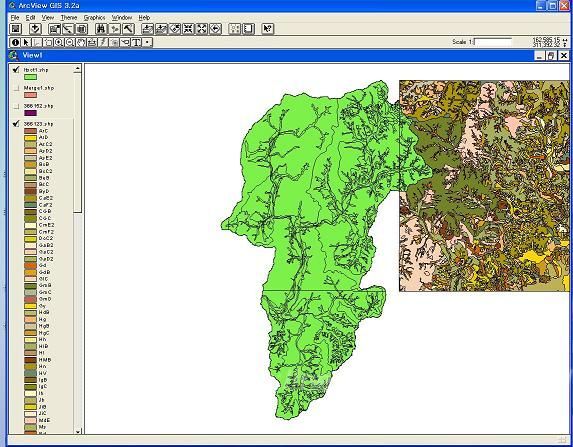The width and height of the screenshot is (573, 447).
Task: Click the Zoom to Full Extent icon
Action: pos(147,29)
